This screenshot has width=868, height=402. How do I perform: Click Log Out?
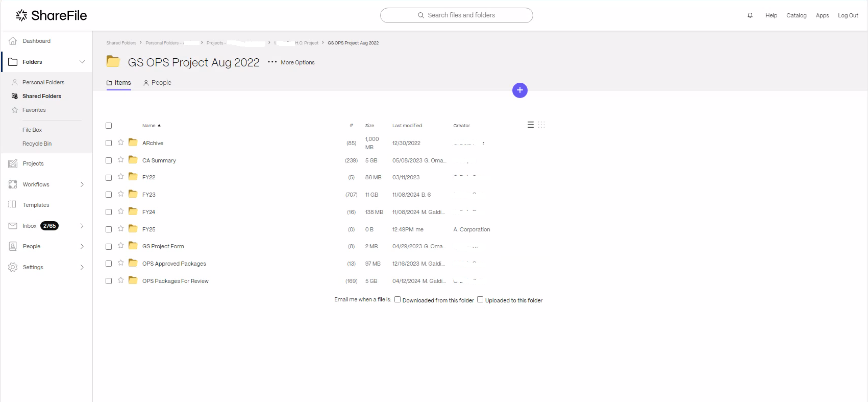tap(848, 15)
